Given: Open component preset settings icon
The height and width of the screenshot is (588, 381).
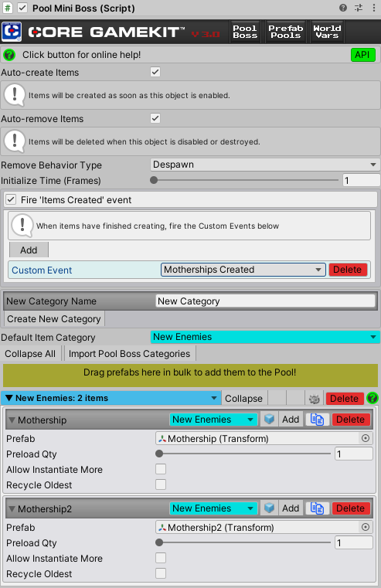Looking at the screenshot, I should point(359,8).
